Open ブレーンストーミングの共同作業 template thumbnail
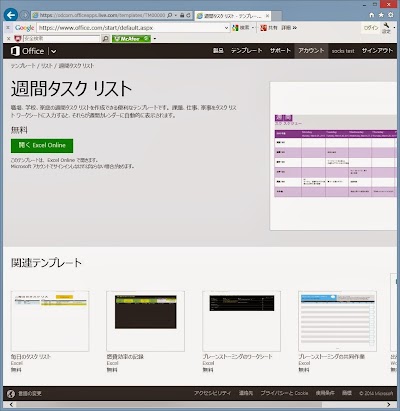This screenshot has height=411, width=400. (337, 321)
